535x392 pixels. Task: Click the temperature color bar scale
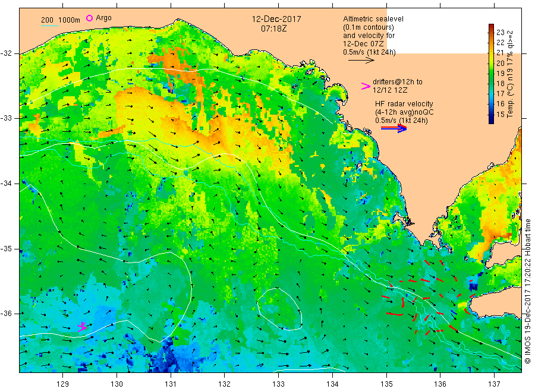point(491,74)
